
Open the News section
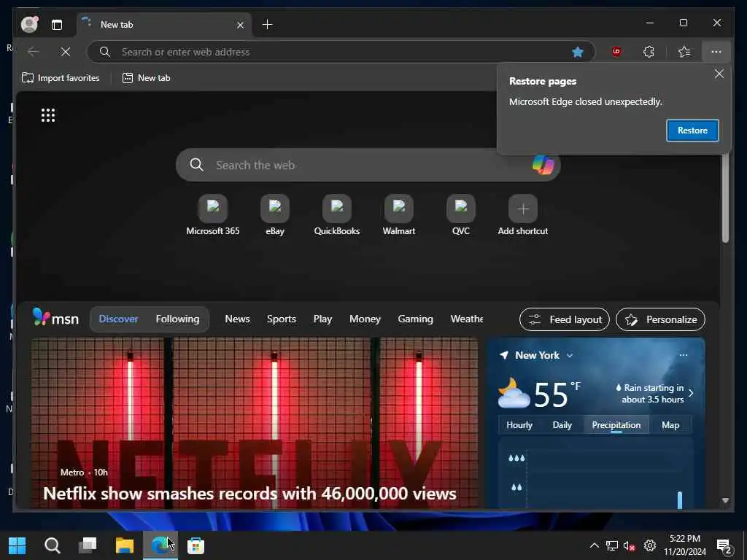tap(237, 319)
